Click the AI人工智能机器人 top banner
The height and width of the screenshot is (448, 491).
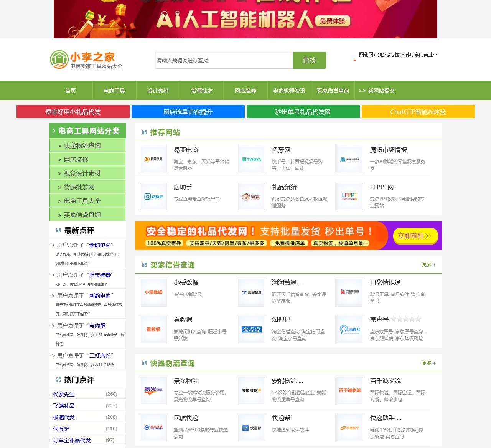[x=245, y=19]
